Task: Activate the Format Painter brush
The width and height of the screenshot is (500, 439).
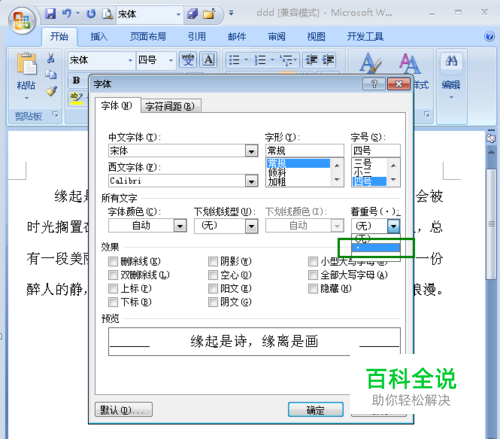Action: tap(51, 91)
